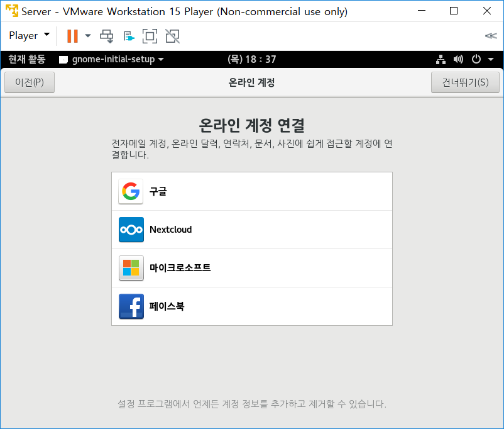Toggle Unity mode icon
Image resolution: width=504 pixels, height=429 pixels.
point(173,36)
